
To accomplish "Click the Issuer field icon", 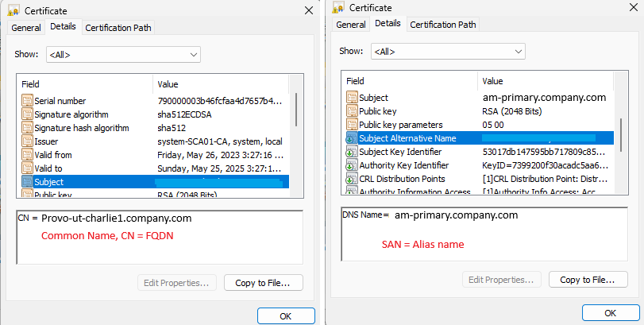I will click(27, 141).
